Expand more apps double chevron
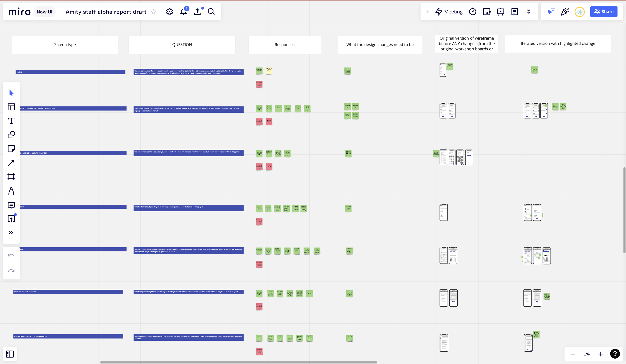Screen dimensions: 626x364 (x=528, y=12)
